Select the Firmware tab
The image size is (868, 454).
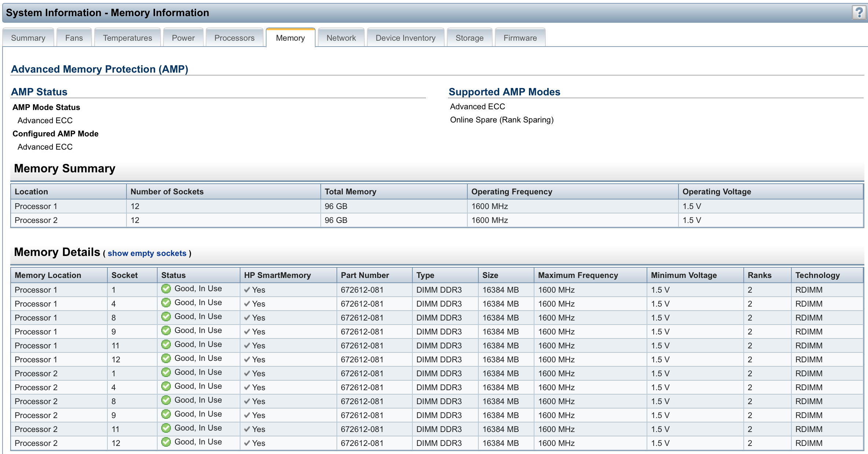[x=520, y=38]
